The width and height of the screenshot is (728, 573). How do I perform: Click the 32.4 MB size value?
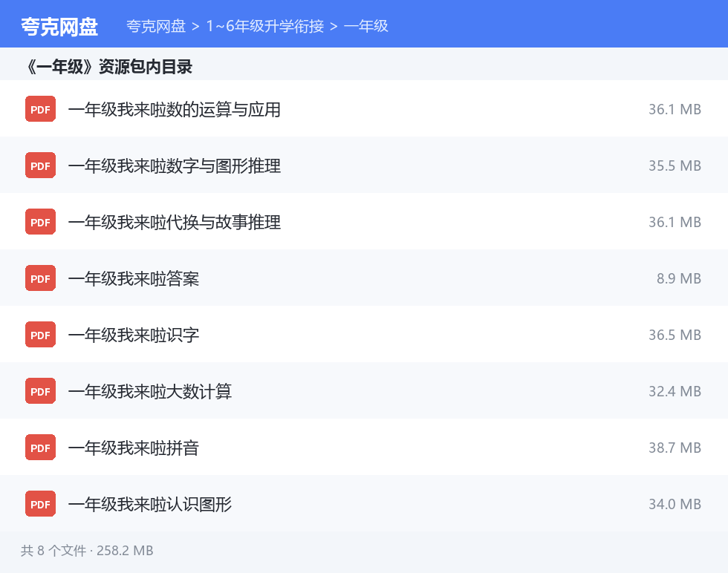click(675, 391)
